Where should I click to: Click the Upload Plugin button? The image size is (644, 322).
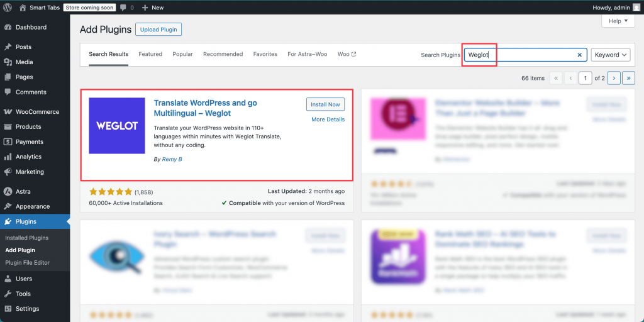[158, 30]
